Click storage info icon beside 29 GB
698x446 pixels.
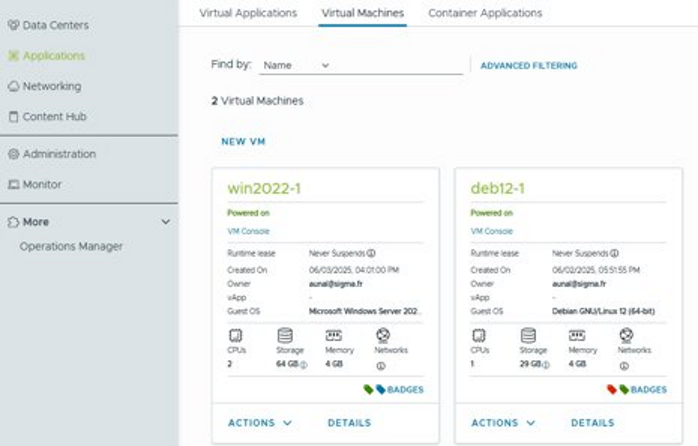547,365
